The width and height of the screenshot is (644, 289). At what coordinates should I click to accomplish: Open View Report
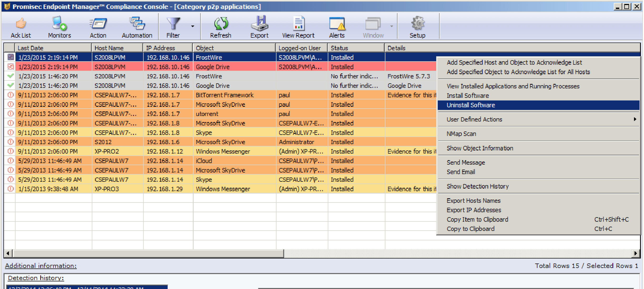tap(298, 26)
